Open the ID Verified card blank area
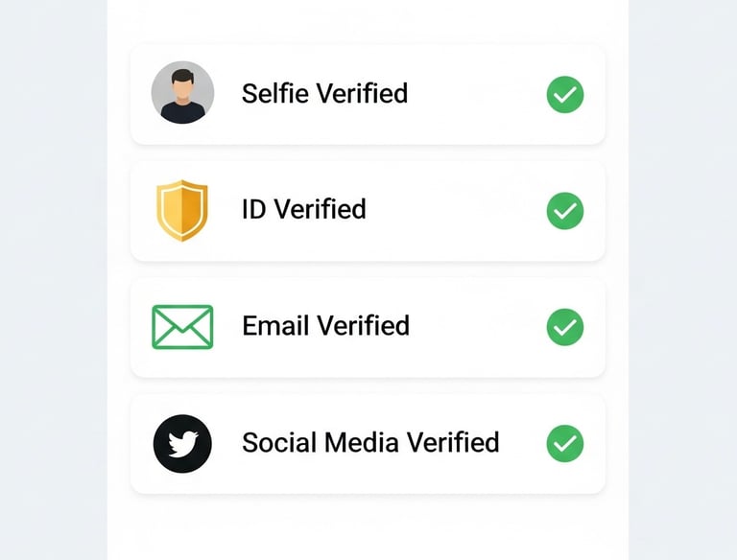 pos(456,211)
